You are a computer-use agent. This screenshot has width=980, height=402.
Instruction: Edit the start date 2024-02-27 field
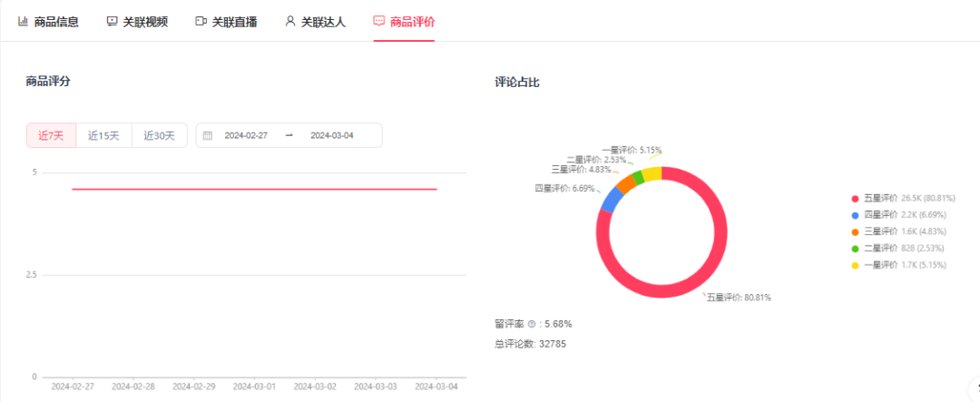tap(246, 135)
